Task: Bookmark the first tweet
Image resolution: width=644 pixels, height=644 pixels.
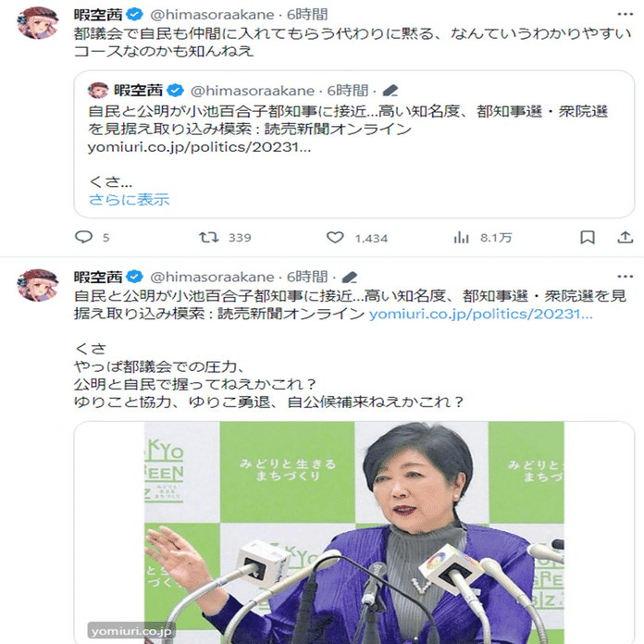Action: click(x=588, y=237)
